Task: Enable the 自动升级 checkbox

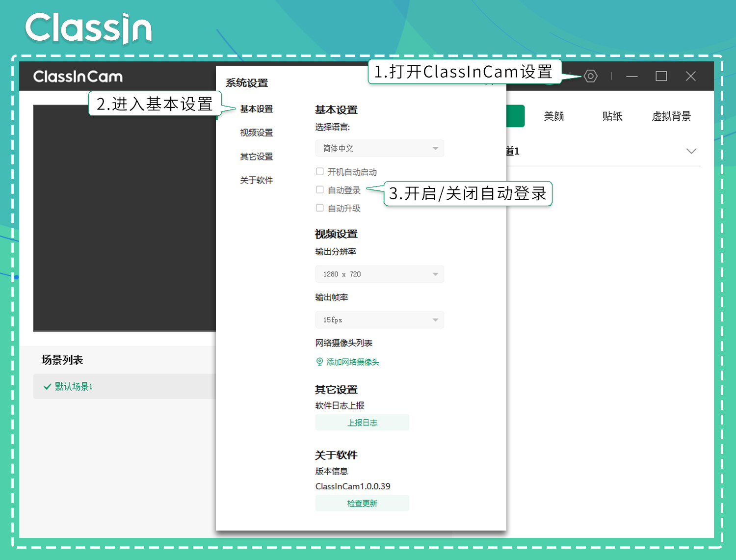Action: click(320, 208)
